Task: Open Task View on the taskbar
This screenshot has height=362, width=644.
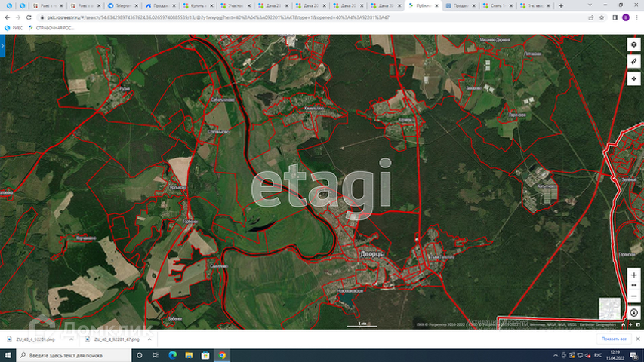Action: [x=156, y=355]
